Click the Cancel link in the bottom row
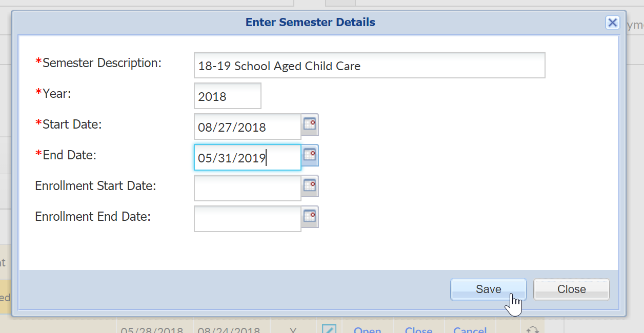This screenshot has width=644, height=333. tap(470, 330)
